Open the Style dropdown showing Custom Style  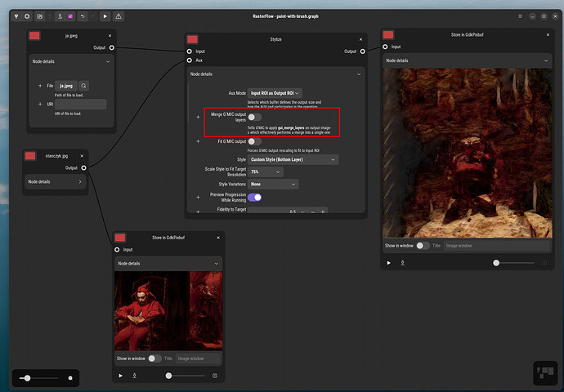(293, 159)
